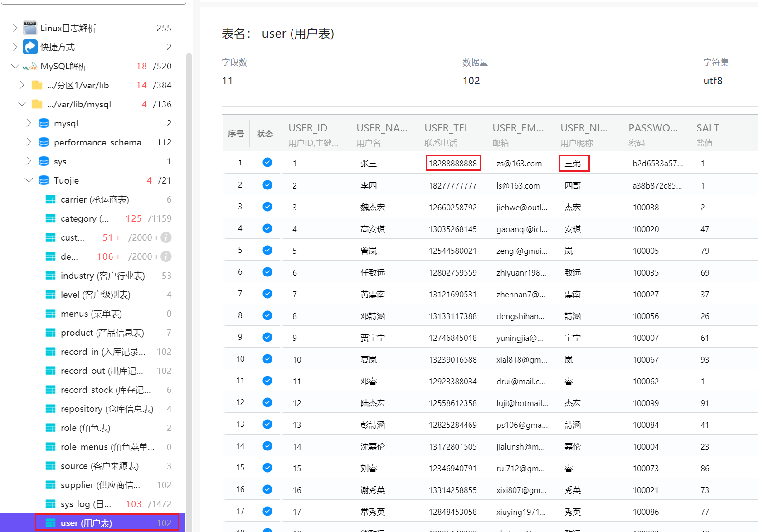This screenshot has width=758, height=532.
Task: Open the carrier (承运商表) table icon
Action: click(x=50, y=199)
